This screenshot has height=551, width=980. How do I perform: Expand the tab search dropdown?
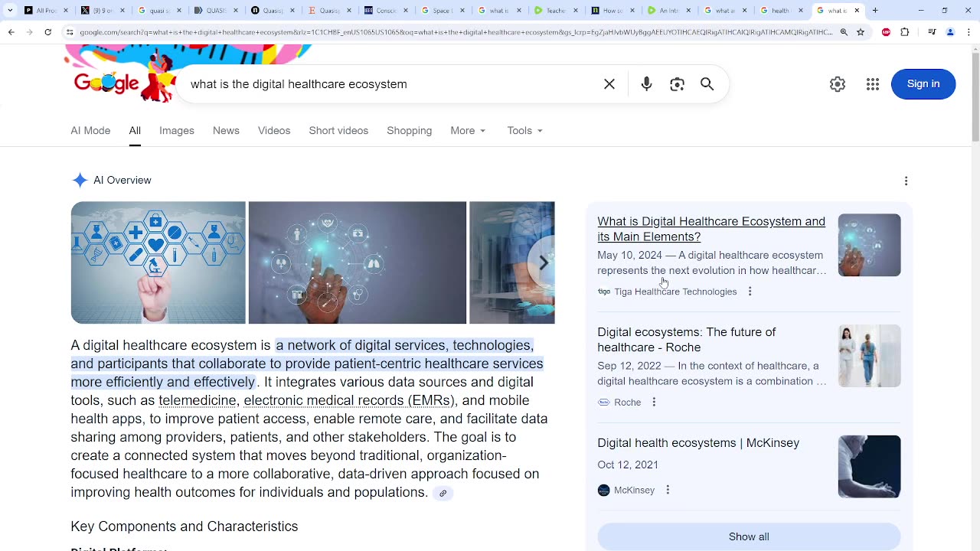pos(10,11)
